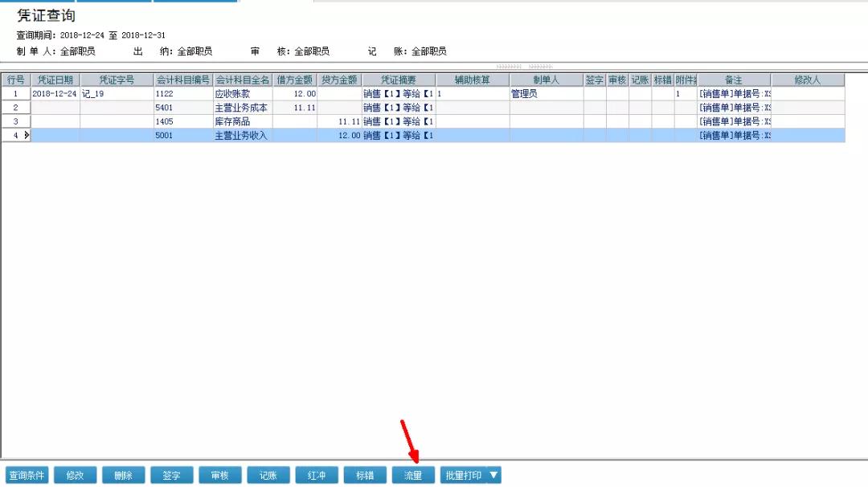Screen dimensions: 868x487
Task: Audit voucher with 审核 button
Action: (x=220, y=476)
